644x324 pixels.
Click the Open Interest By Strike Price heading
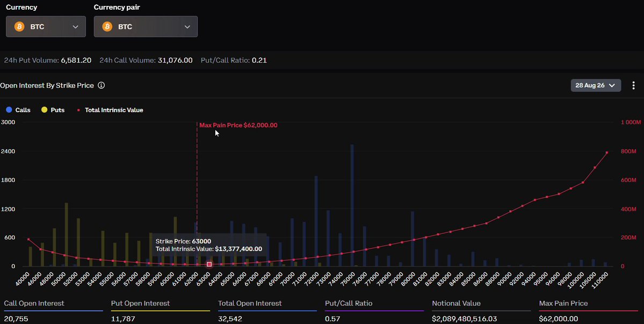pyautogui.click(x=47, y=85)
